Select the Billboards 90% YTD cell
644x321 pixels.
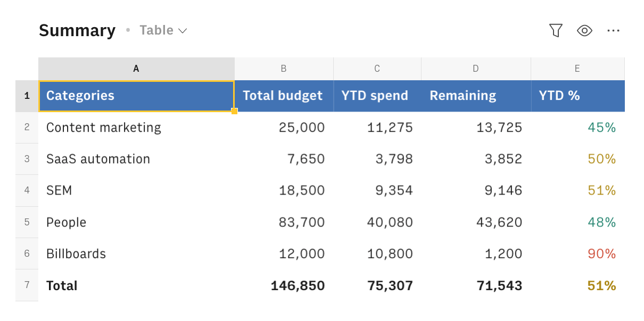(x=601, y=254)
